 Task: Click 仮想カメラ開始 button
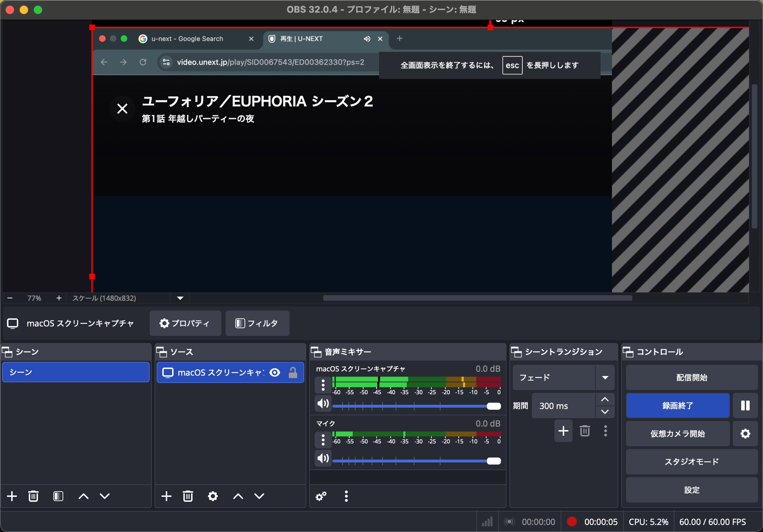[x=678, y=434]
